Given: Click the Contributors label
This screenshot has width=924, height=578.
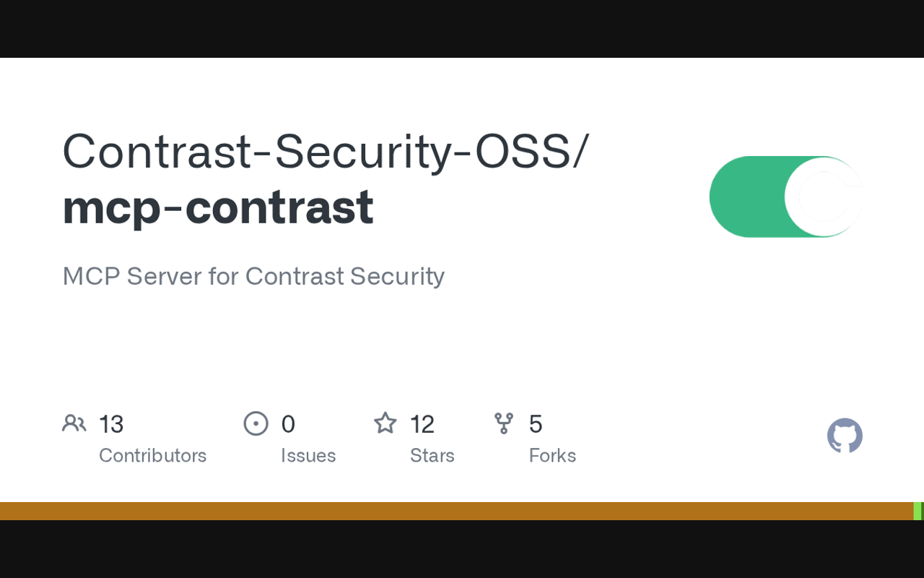Looking at the screenshot, I should 152,455.
